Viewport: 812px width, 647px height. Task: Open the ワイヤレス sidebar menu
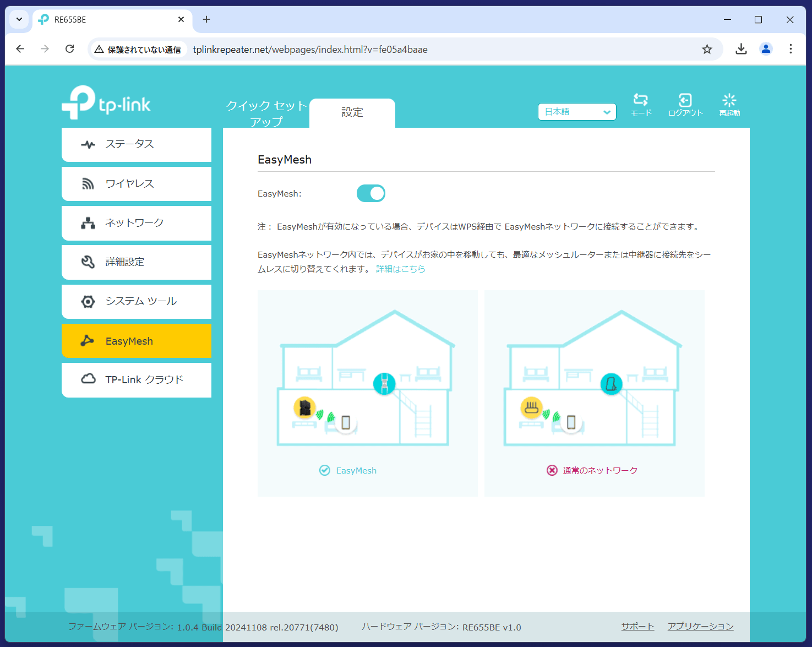click(x=137, y=184)
